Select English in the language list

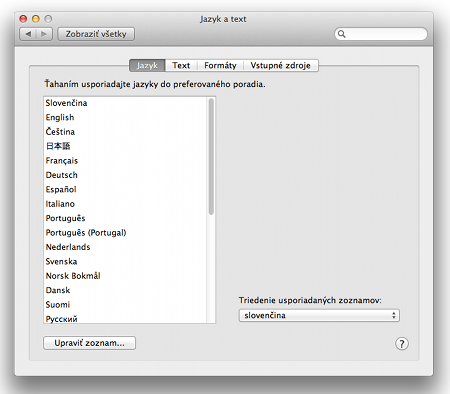[125, 117]
